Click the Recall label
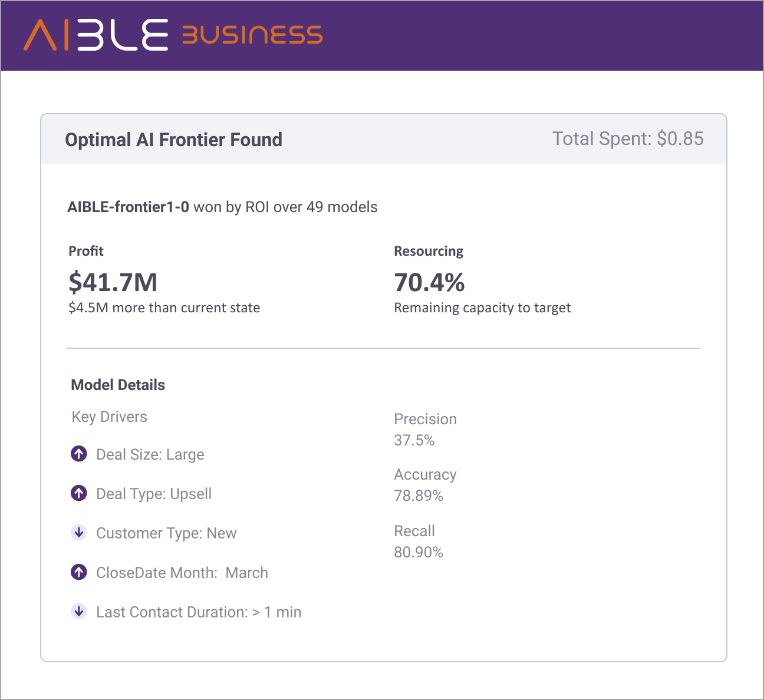The width and height of the screenshot is (764, 700). (414, 531)
